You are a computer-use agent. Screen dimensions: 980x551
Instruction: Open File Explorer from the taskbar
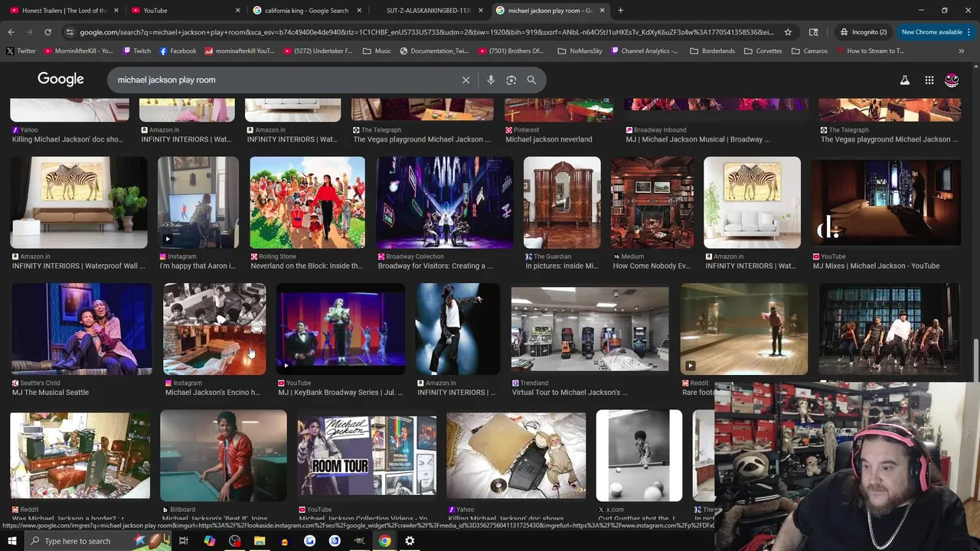point(260,541)
